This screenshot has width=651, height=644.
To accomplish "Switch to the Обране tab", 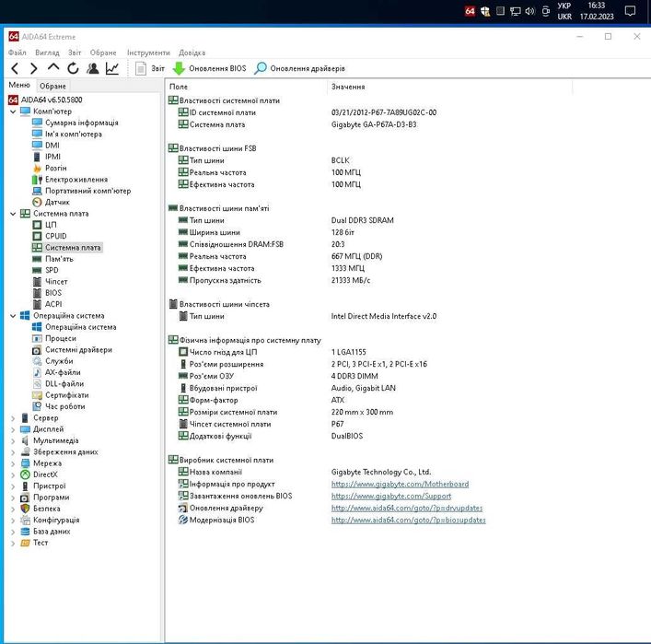I will click(x=52, y=86).
